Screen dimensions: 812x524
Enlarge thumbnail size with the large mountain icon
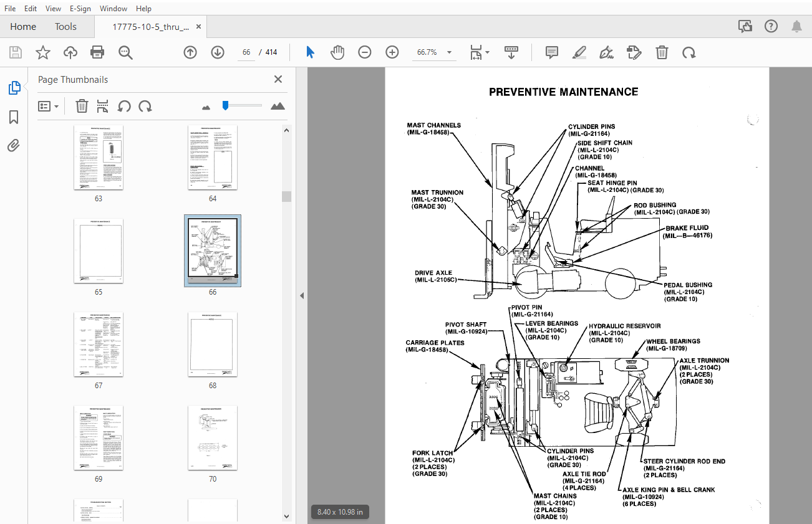278,106
